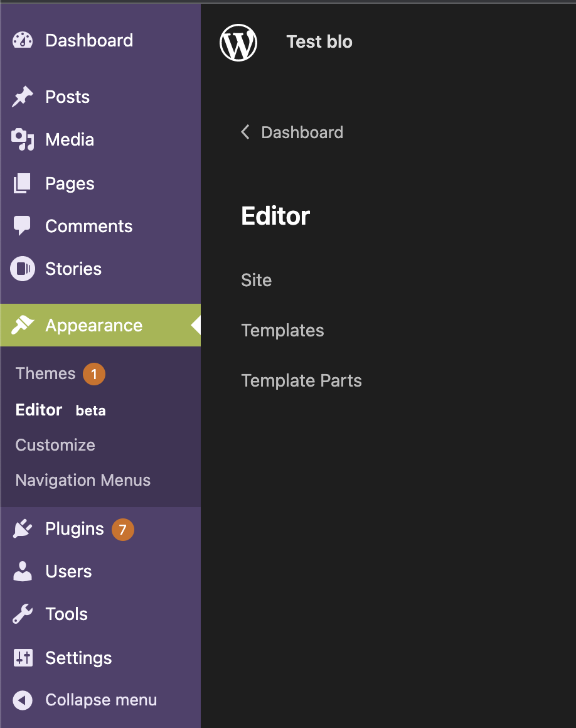Viewport: 576px width, 728px height.
Task: Open Settings using the sliders icon
Action: [x=22, y=658]
